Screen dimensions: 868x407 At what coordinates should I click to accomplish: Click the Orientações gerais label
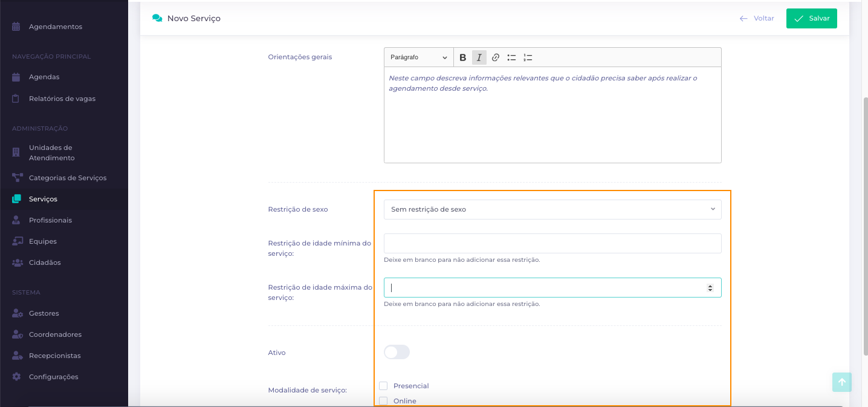[x=300, y=57]
